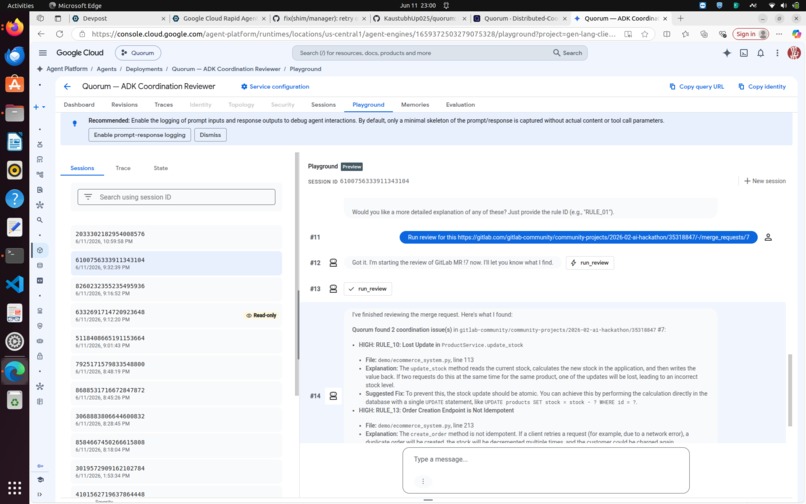Select session 5118408665191153664
Viewport: 806px width, 504px height.
point(176,341)
